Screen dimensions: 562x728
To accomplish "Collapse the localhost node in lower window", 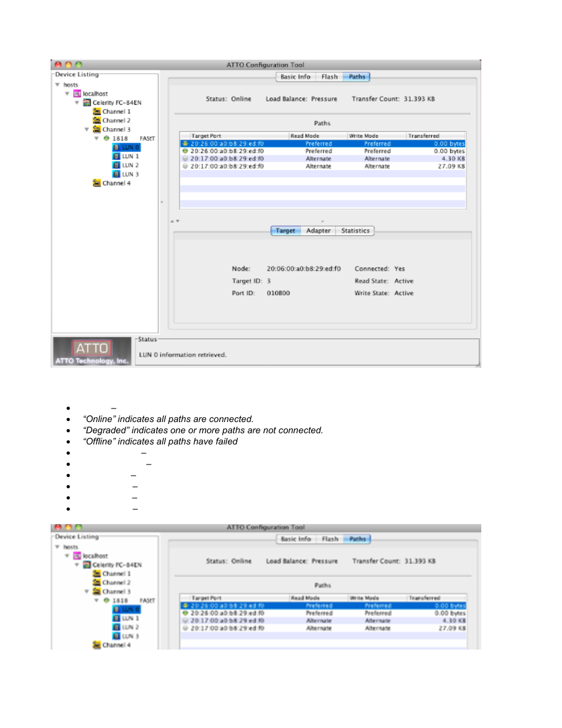I will point(67,556).
